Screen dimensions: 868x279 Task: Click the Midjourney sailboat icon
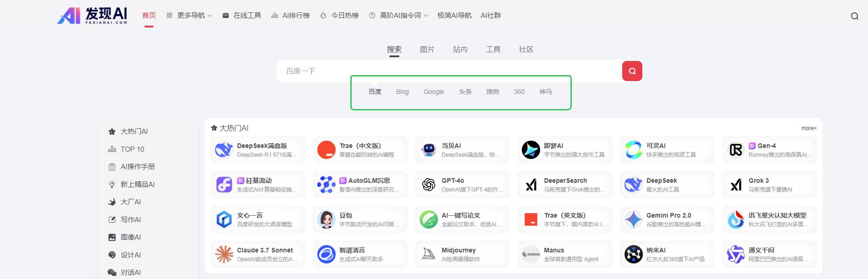pyautogui.click(x=429, y=254)
